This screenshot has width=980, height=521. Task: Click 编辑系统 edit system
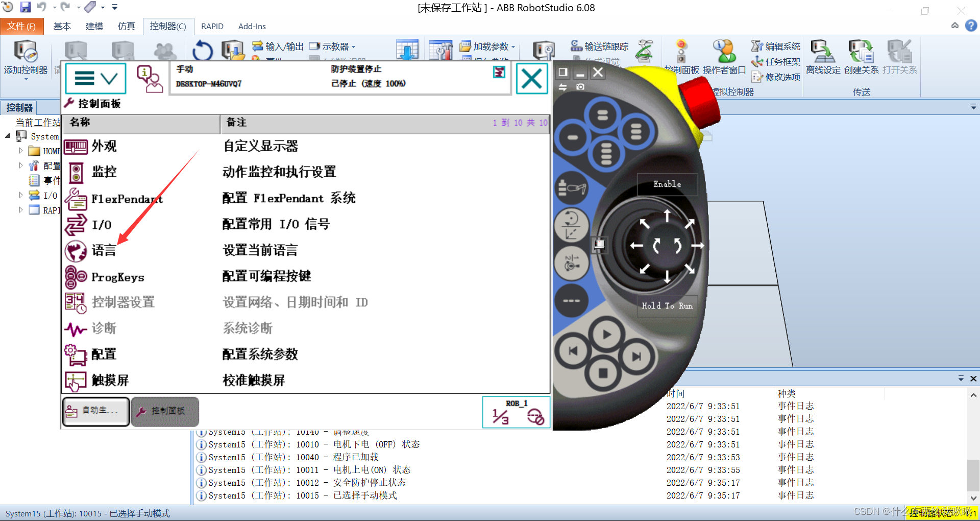point(776,46)
